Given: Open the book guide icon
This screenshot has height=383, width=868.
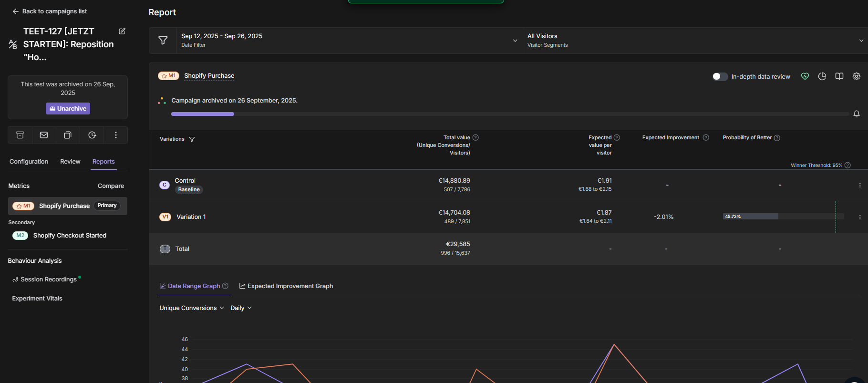Looking at the screenshot, I should tap(839, 76).
